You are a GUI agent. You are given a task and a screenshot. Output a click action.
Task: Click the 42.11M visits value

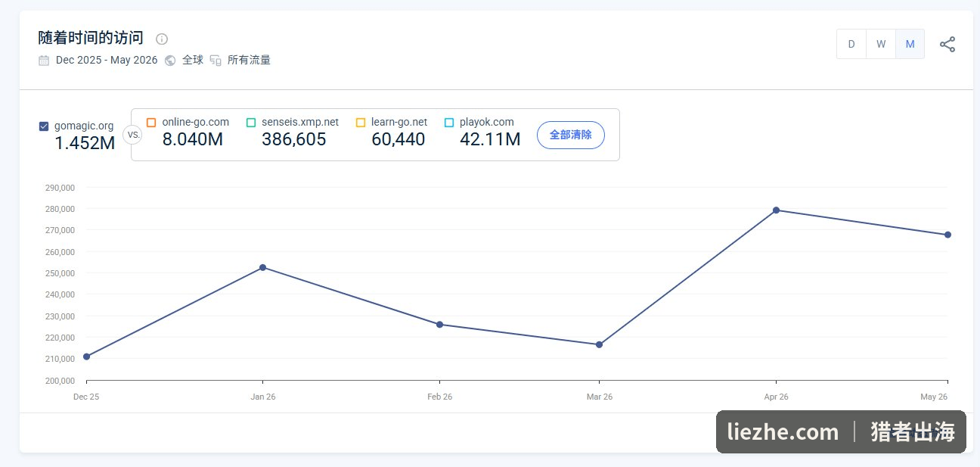tap(490, 139)
